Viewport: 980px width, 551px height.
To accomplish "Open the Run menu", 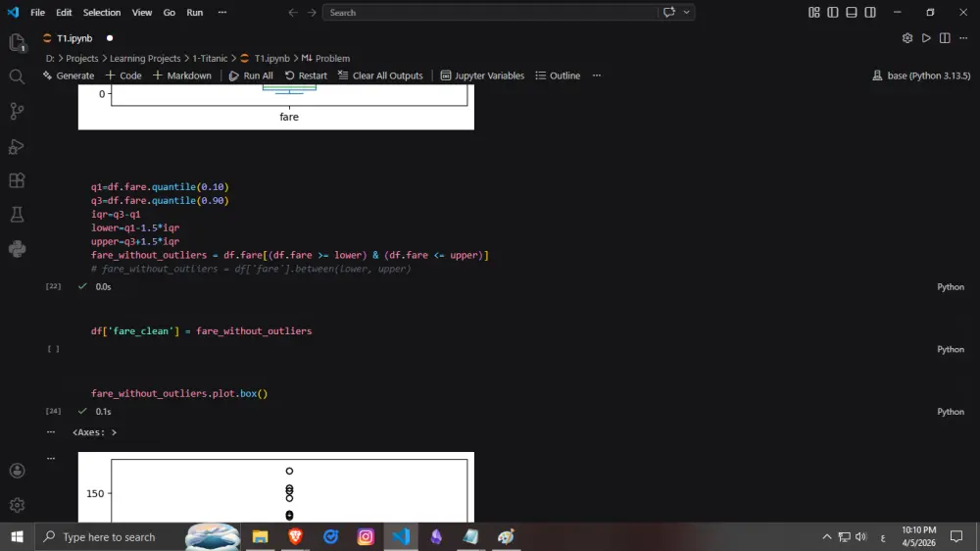I will click(195, 13).
